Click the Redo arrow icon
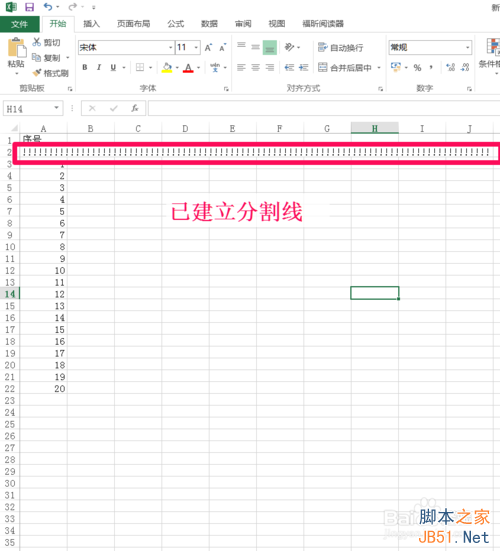The width and height of the screenshot is (500, 551). pyautogui.click(x=72, y=7)
